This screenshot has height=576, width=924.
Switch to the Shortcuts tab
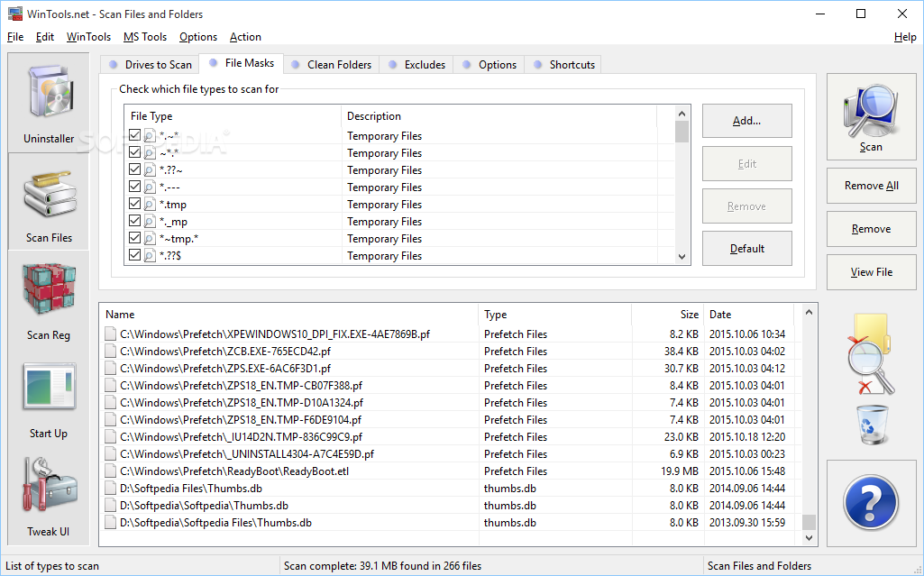click(x=564, y=64)
